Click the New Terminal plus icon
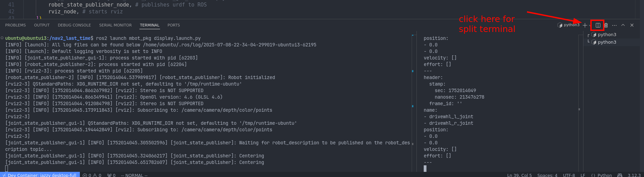The width and height of the screenshot is (644, 177). pyautogui.click(x=585, y=25)
